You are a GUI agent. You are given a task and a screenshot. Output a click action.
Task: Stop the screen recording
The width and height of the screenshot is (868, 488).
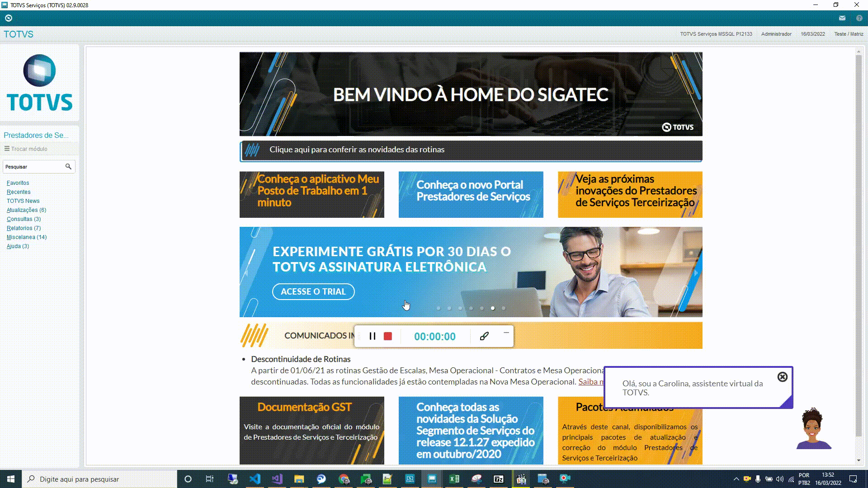(x=388, y=336)
